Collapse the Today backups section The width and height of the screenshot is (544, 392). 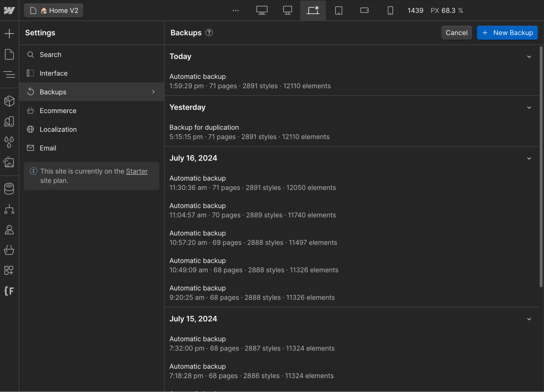coord(529,56)
